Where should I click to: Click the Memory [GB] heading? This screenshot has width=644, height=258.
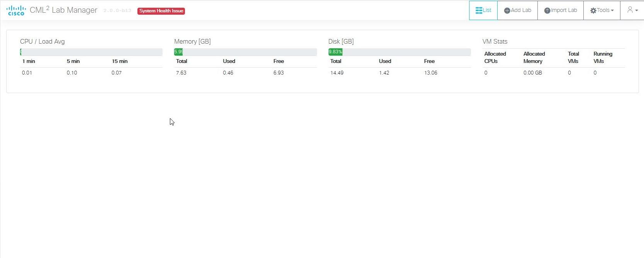pos(192,41)
